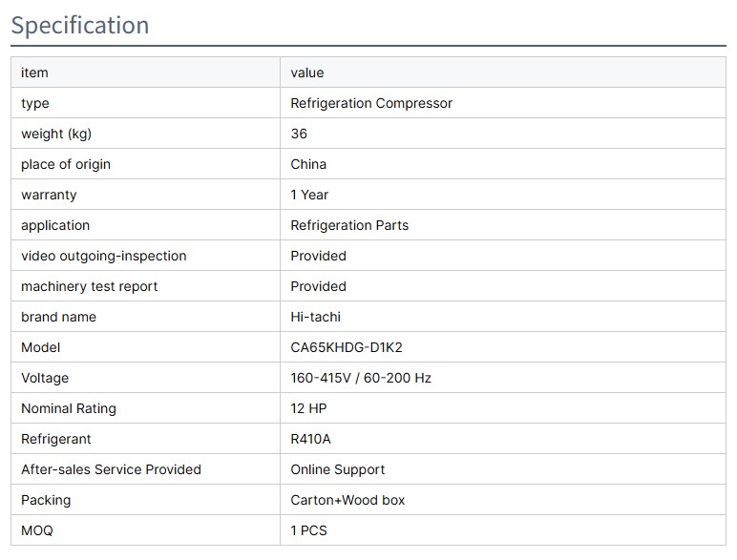The height and width of the screenshot is (560, 737).
Task: Click the 1 Year warranty value
Action: [x=309, y=195]
